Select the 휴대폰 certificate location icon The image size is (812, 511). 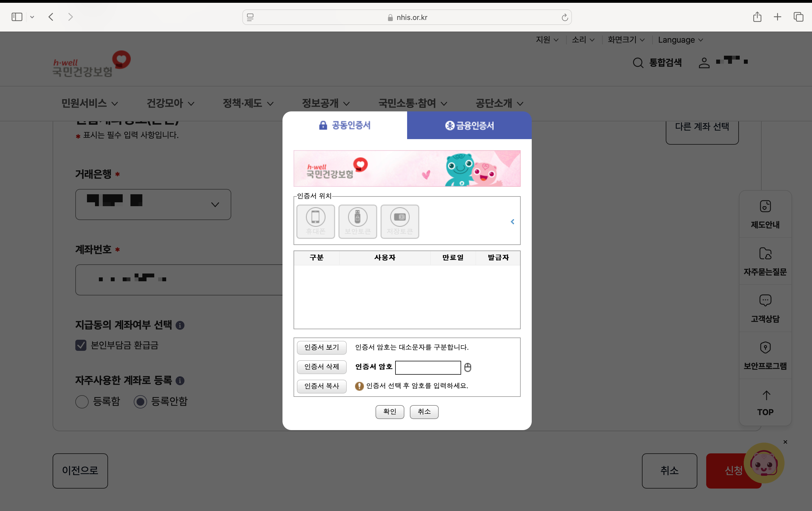(315, 221)
